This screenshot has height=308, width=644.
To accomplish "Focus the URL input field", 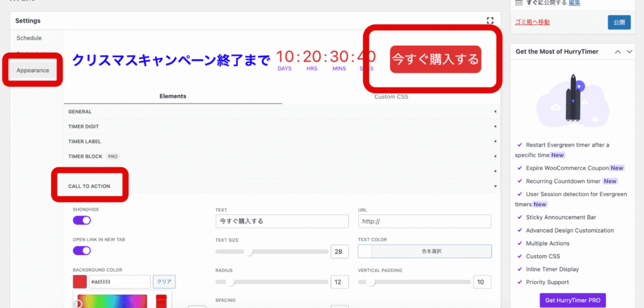I will 425,221.
